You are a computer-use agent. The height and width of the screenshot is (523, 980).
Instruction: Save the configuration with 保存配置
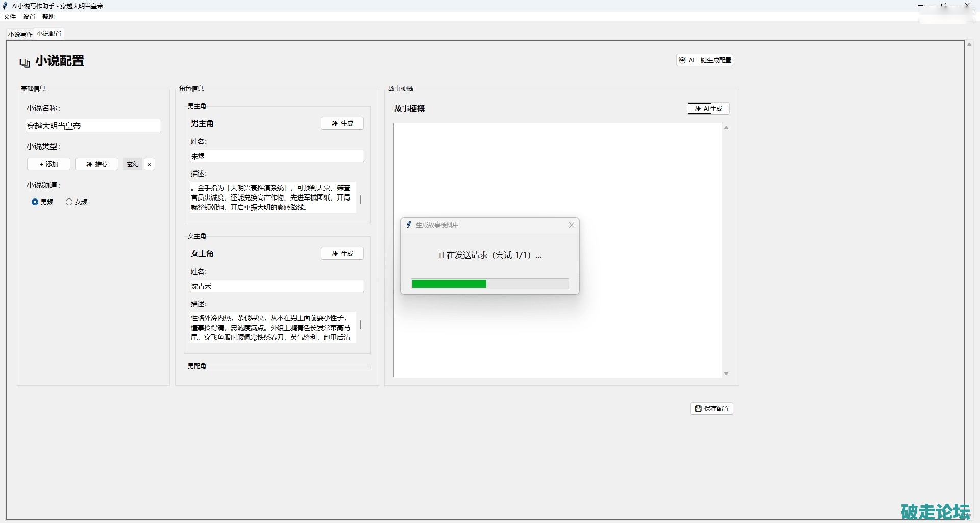click(x=712, y=409)
